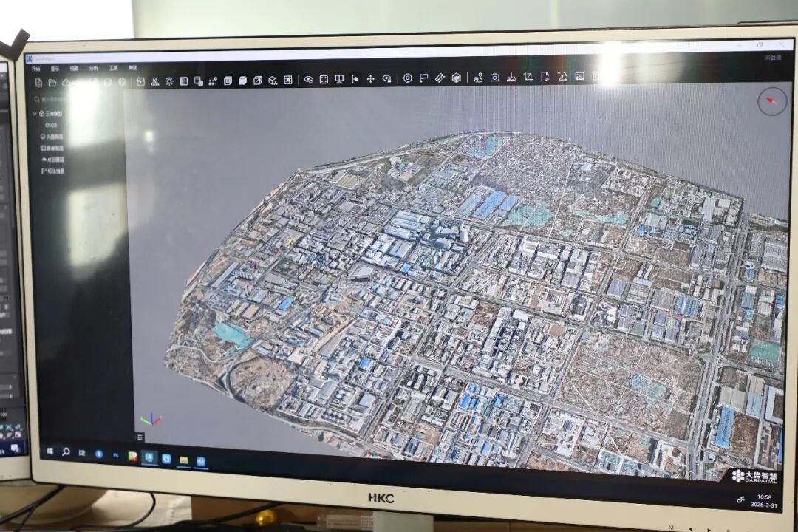The height and width of the screenshot is (532, 798).
Task: Click the login status text at top right
Action: [x=773, y=57]
